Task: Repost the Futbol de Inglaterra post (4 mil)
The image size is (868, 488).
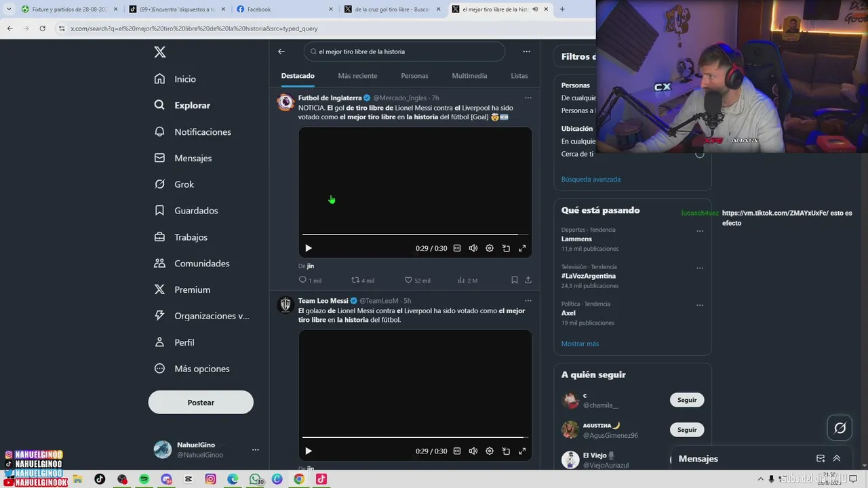Action: point(363,280)
